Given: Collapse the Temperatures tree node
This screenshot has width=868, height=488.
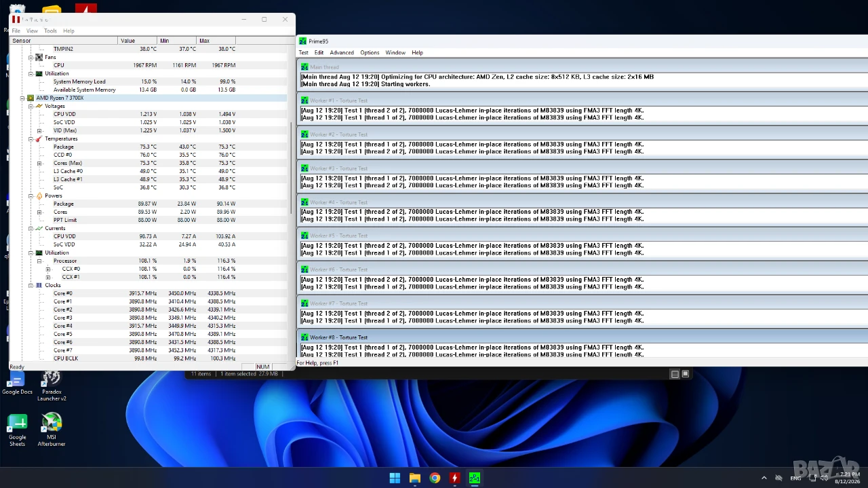Looking at the screenshot, I should click(x=31, y=138).
